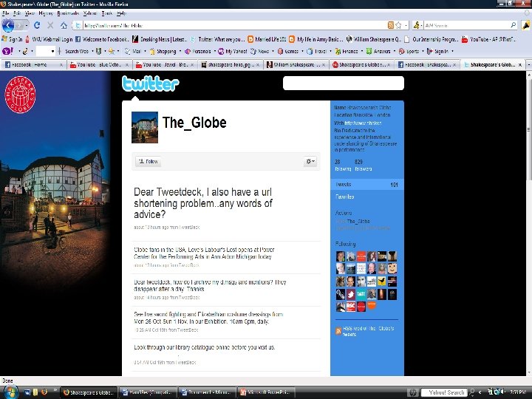Click the HP icon on taskbar

(x=413, y=392)
